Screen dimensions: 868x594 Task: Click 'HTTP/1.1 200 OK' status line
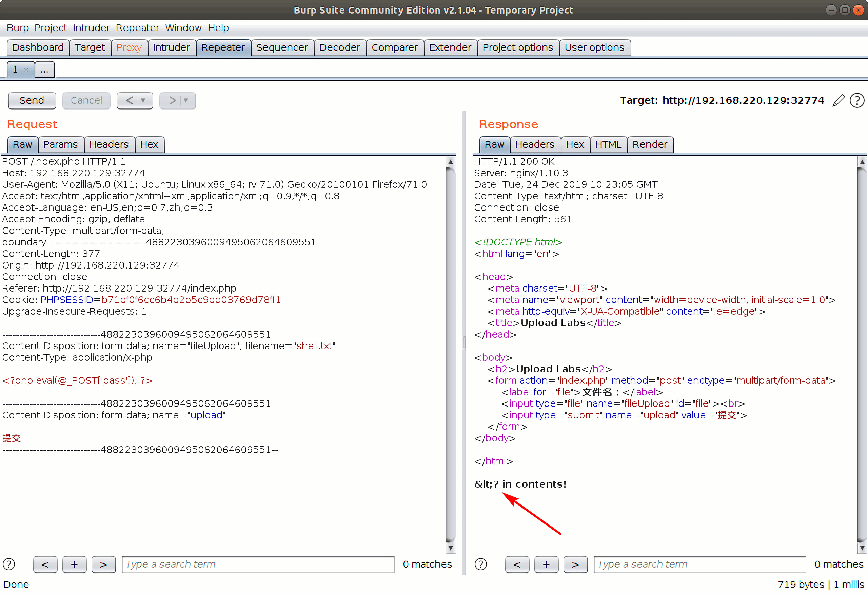(x=514, y=162)
